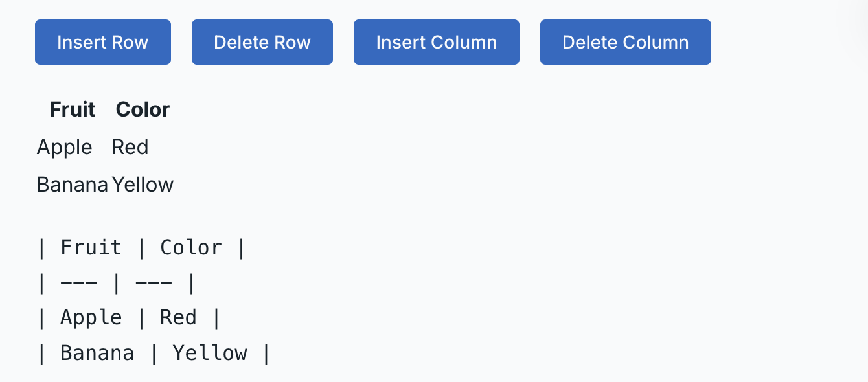
Task: Select the Yellow cell in the rendered table
Action: pos(143,185)
